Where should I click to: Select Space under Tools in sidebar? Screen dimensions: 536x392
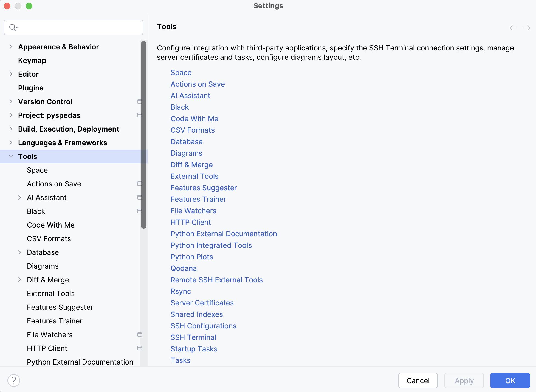[x=37, y=170]
